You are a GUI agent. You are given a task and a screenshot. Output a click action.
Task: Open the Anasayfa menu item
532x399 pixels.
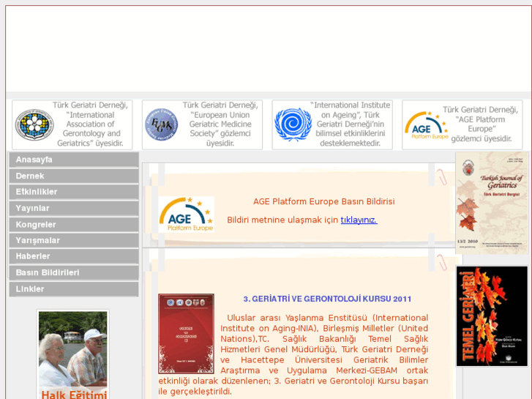[74, 160]
